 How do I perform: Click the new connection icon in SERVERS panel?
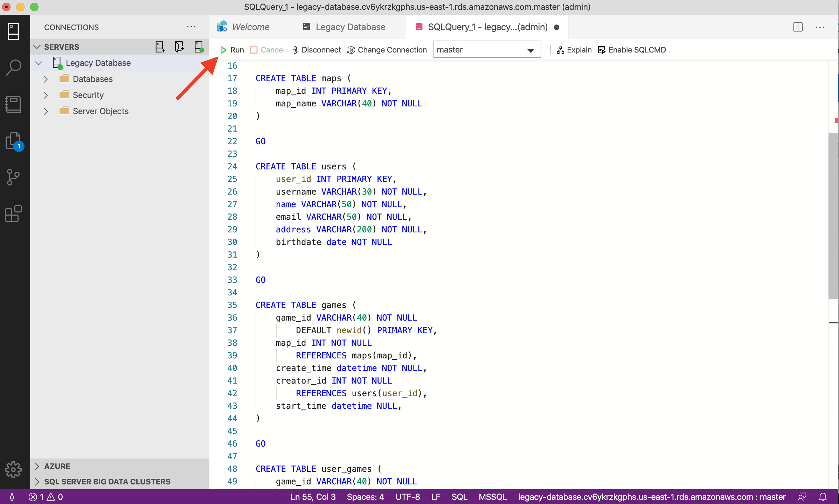point(159,47)
